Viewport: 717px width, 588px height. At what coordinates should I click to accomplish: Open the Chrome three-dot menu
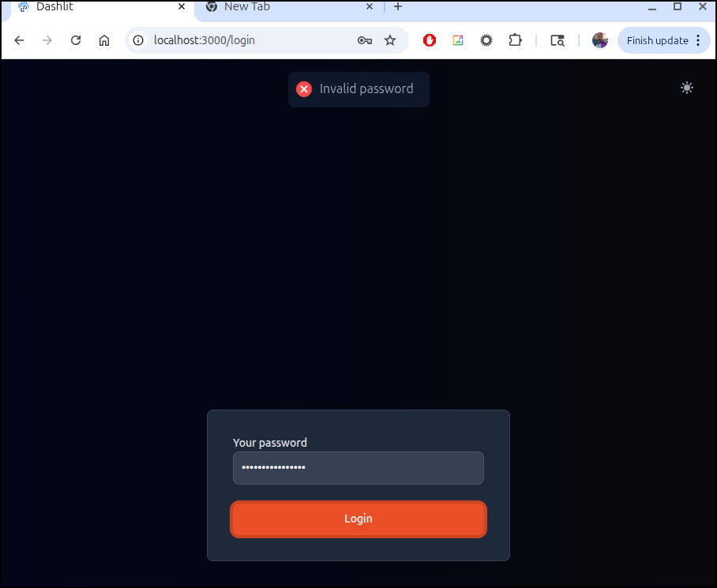pos(698,40)
